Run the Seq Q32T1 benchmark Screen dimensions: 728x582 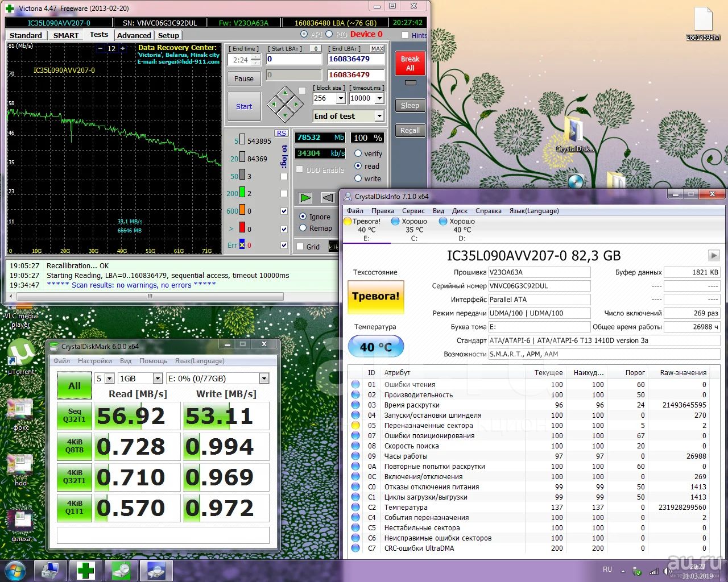(75, 415)
